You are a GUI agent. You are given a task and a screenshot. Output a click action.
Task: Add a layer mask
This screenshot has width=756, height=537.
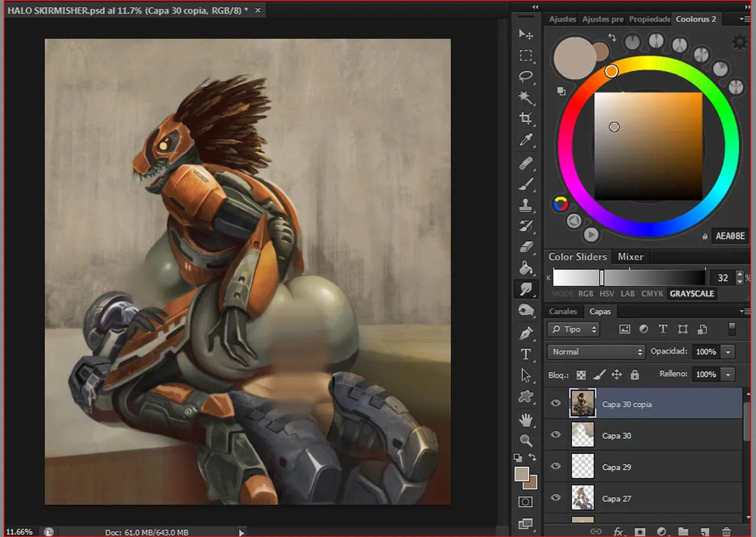tap(640, 532)
